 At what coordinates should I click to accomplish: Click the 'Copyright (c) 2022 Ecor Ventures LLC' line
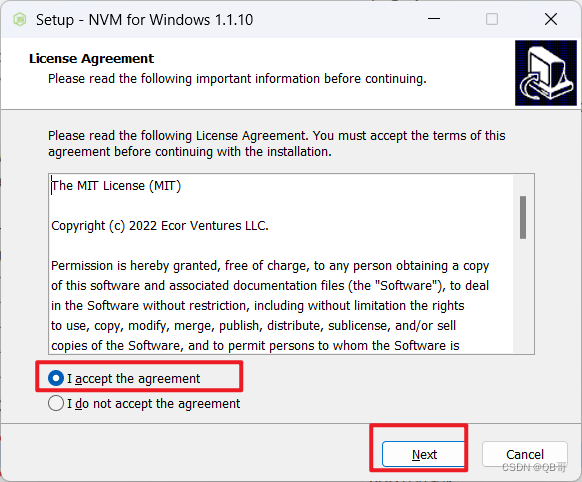point(160,226)
